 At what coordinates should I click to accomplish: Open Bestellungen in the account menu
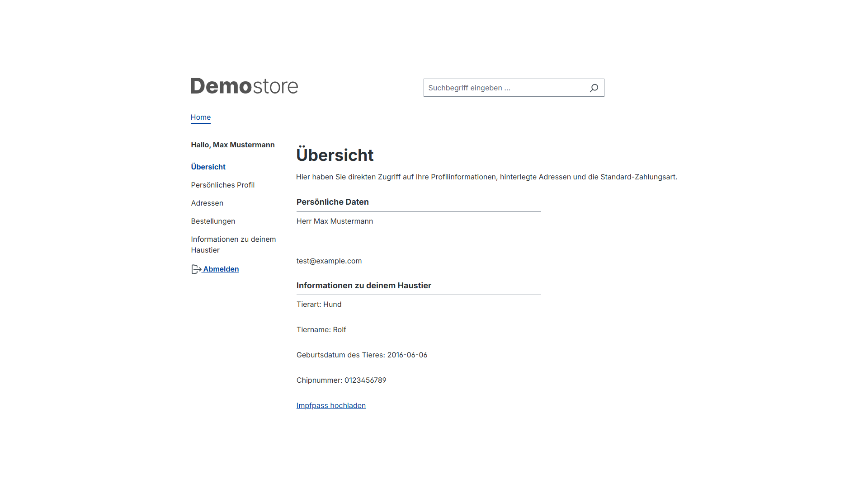point(213,221)
